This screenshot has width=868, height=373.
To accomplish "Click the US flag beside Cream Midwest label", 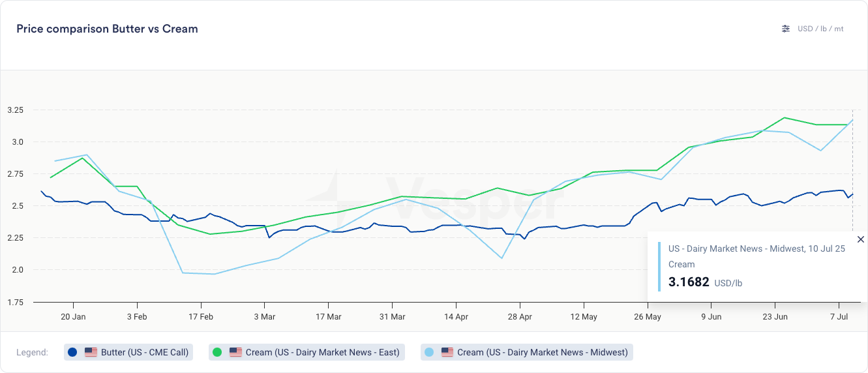I will 447,352.
